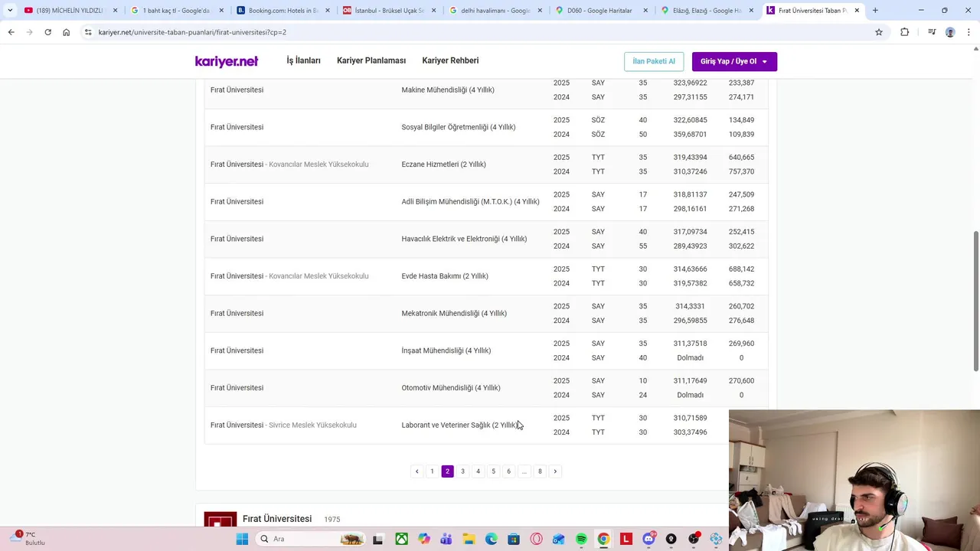Viewport: 980px width, 551px height.
Task: Switch to the Elâzığ, Elazığ Google Haritalar tab
Action: (x=706, y=11)
